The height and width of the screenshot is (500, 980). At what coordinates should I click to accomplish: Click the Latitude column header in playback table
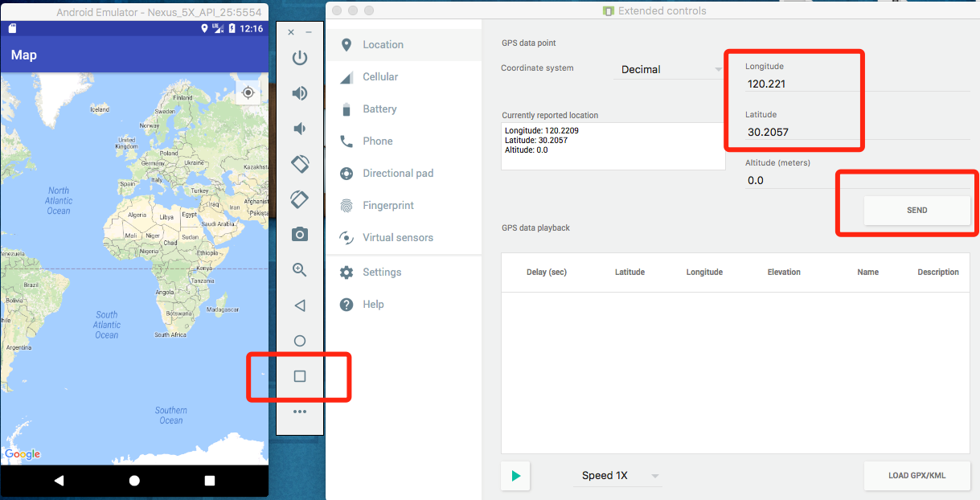629,272
